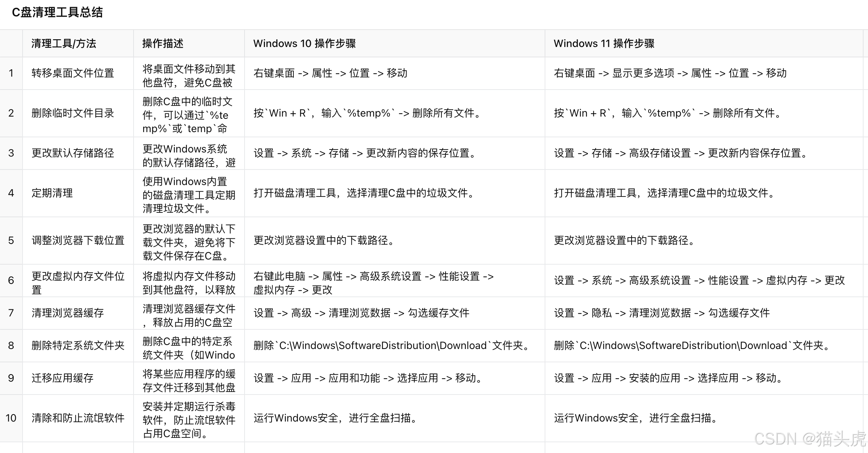
Task: Select row number 1
Action: 11,73
